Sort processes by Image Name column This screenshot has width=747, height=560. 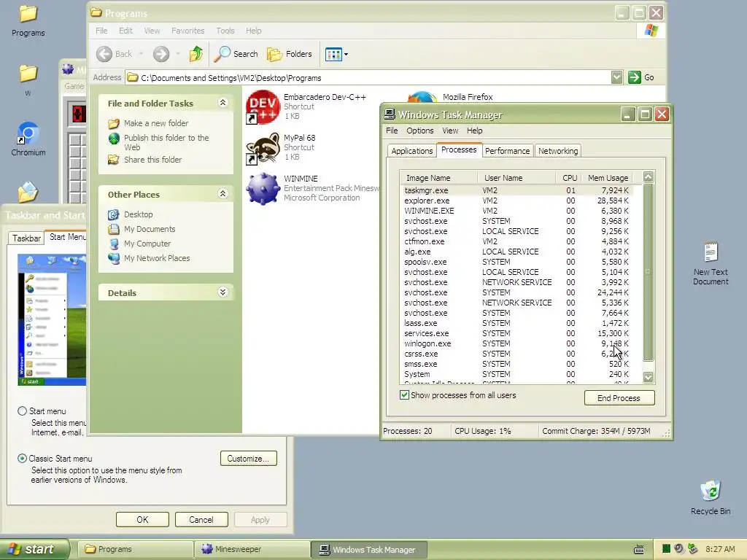point(438,178)
